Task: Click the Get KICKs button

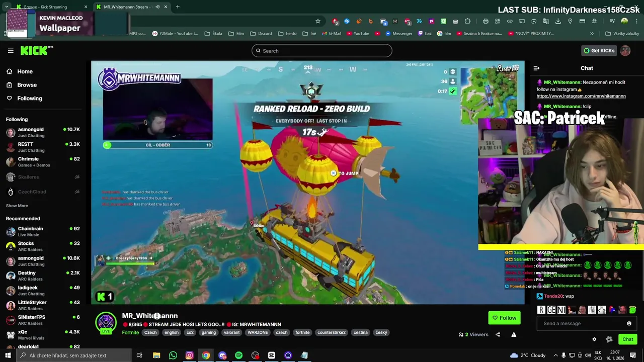Action: [x=599, y=51]
